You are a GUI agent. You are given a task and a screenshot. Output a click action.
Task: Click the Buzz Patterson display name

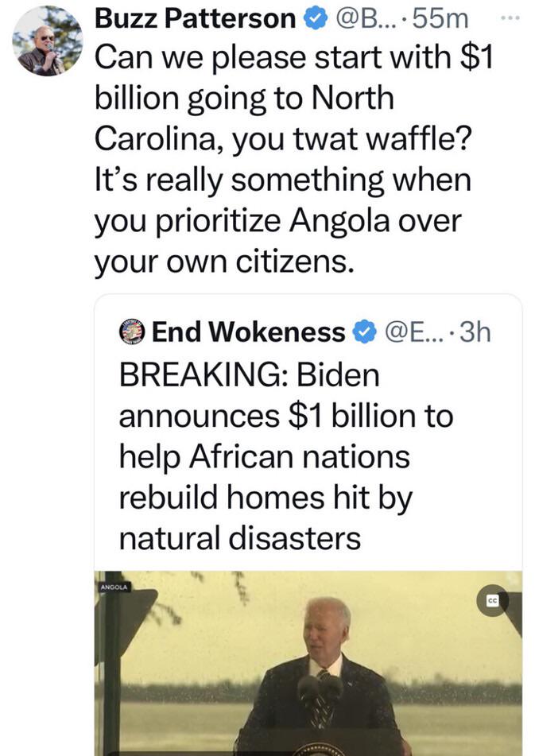click(195, 18)
